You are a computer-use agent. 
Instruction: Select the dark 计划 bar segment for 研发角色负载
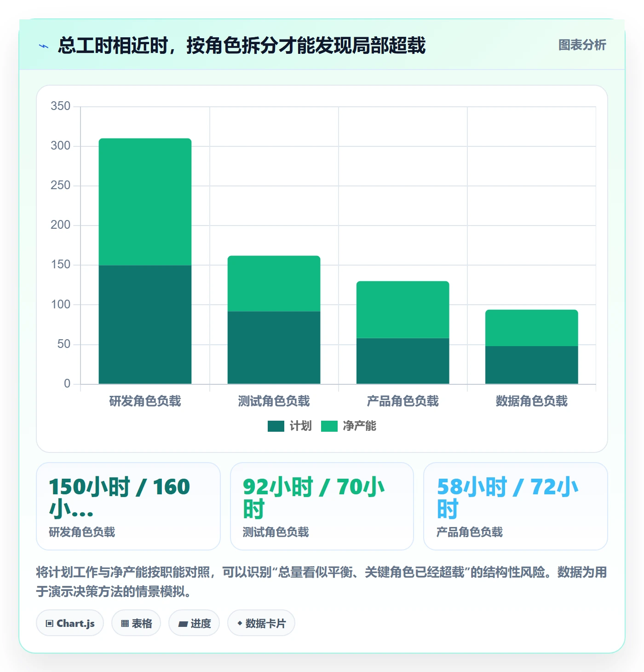145,324
